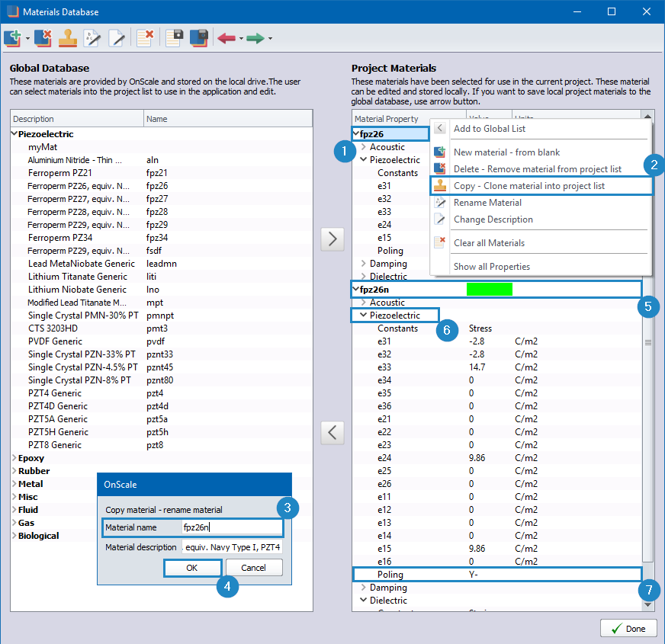The width and height of the screenshot is (665, 644).
Task: Collapse the Piezoelectric node under fpz26n
Action: [x=364, y=315]
